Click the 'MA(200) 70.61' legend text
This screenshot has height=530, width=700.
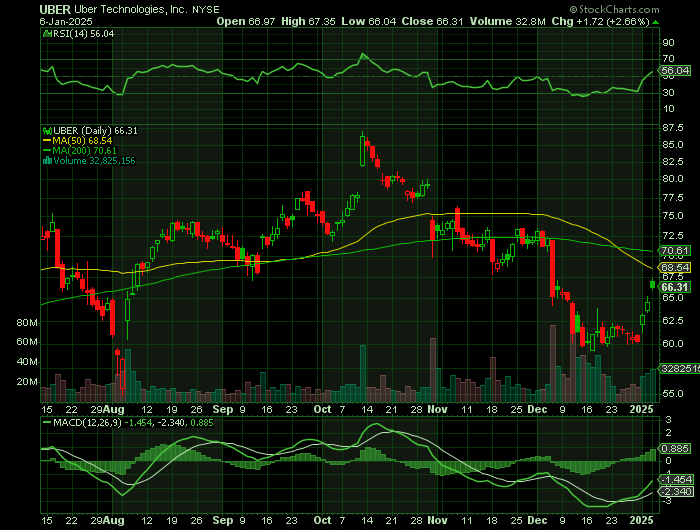click(84, 150)
